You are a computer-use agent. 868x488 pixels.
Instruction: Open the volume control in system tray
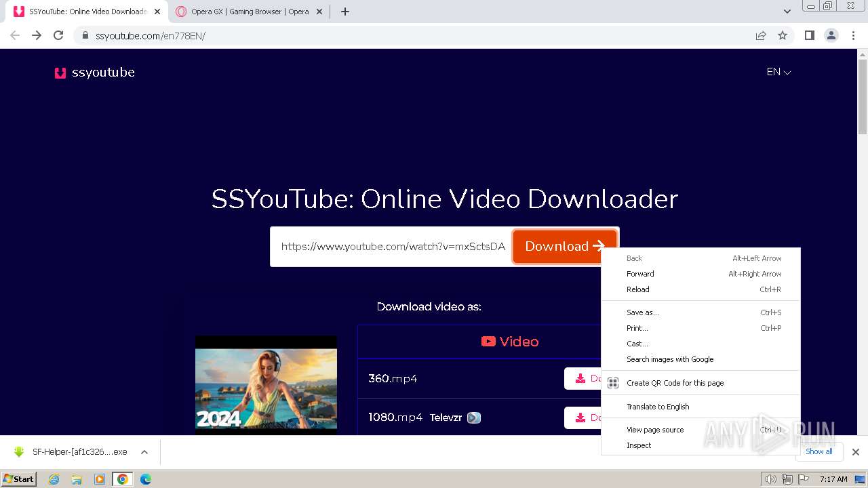point(770,479)
